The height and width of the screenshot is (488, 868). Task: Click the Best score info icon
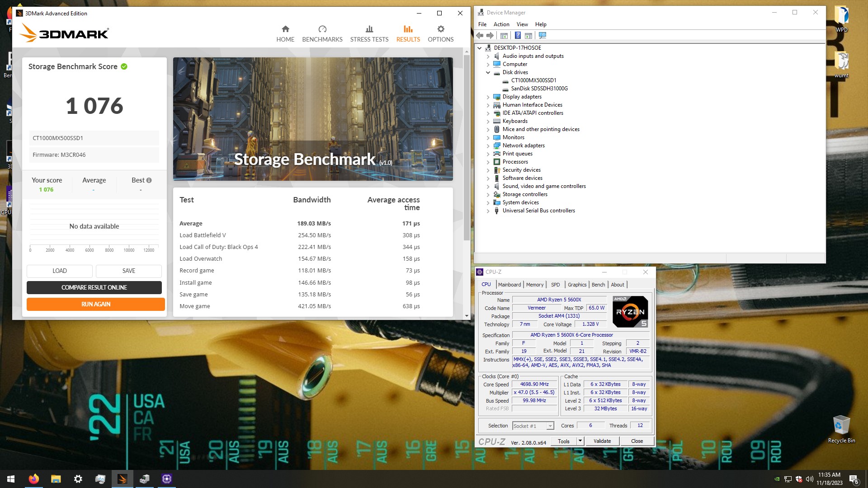[149, 180]
